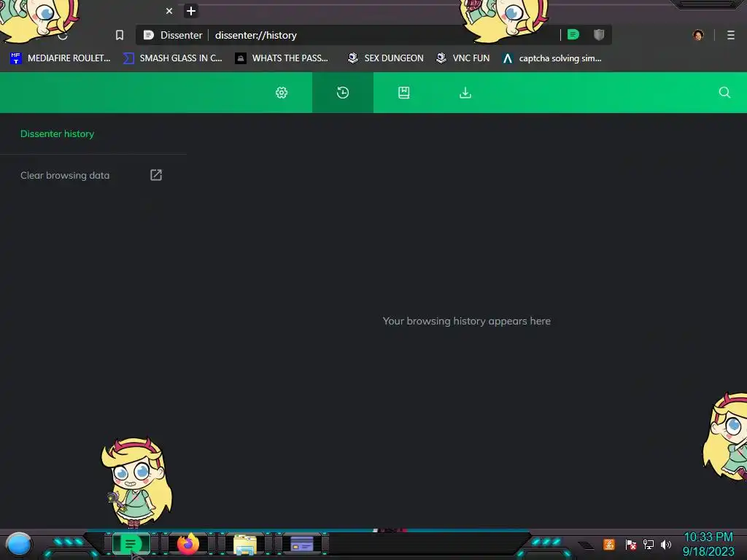The image size is (747, 560).
Task: Select Dissenter history in sidebar
Action: 57,134
